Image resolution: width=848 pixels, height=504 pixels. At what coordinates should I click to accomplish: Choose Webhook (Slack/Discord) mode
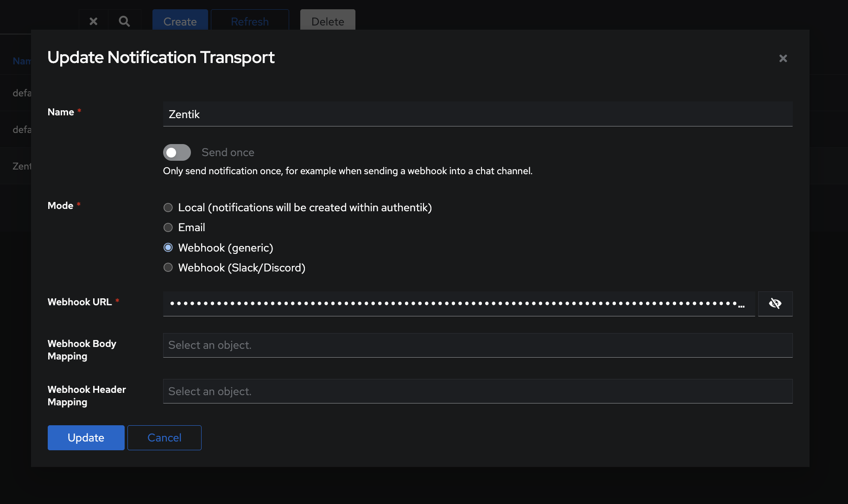[x=168, y=268]
